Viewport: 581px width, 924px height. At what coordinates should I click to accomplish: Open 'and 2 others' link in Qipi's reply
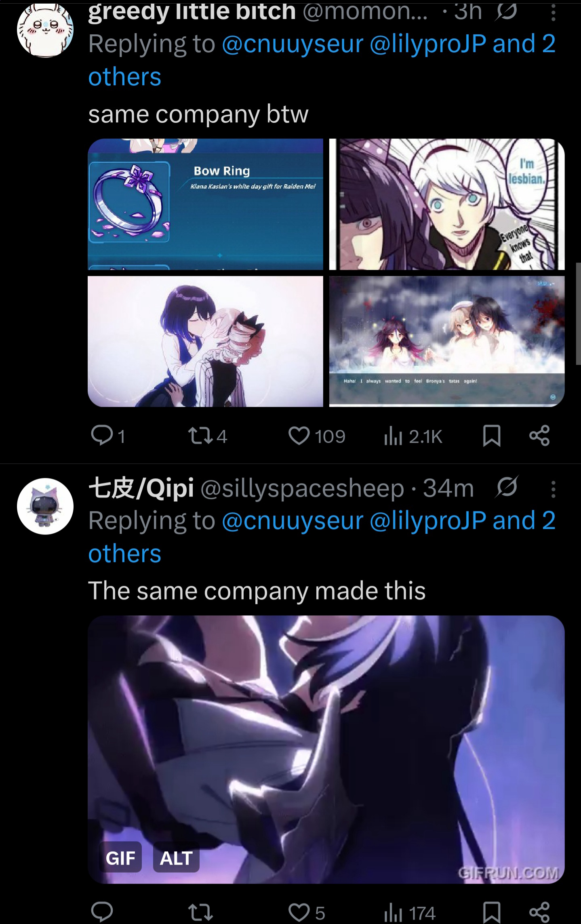coord(322,537)
